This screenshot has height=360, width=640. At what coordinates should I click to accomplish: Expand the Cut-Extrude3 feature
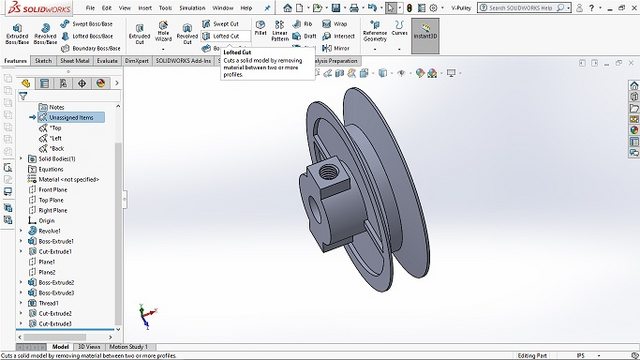click(21, 323)
